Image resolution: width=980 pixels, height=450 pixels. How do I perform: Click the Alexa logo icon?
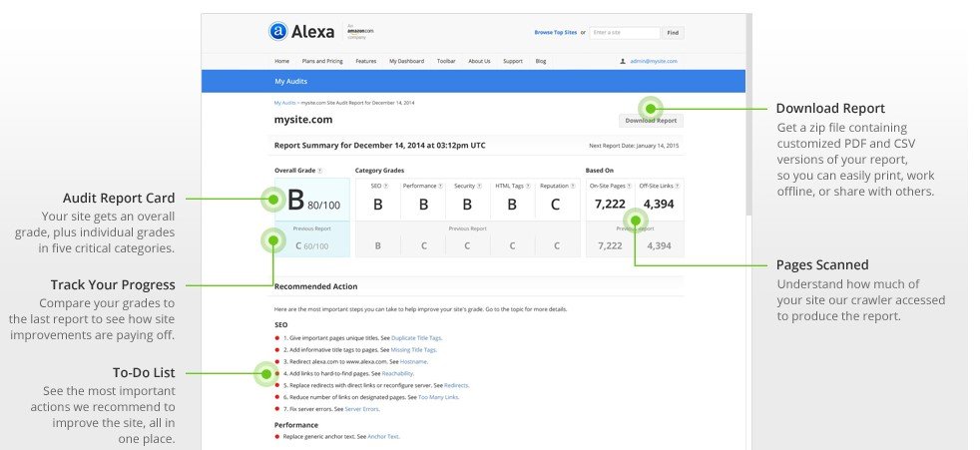(x=278, y=31)
